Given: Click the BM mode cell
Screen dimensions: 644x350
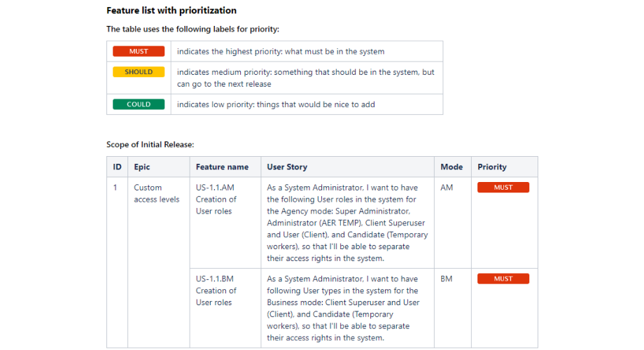Looking at the screenshot, I should (453, 308).
